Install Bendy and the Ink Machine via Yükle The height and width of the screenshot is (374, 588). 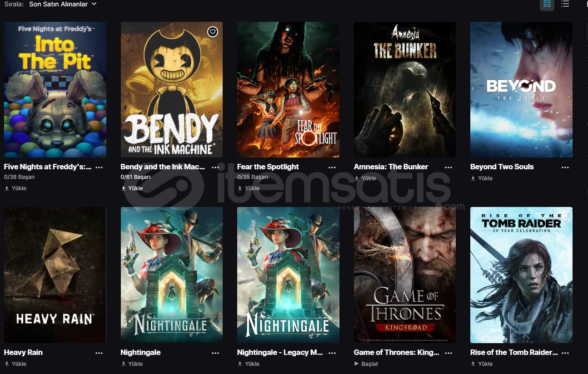[132, 188]
